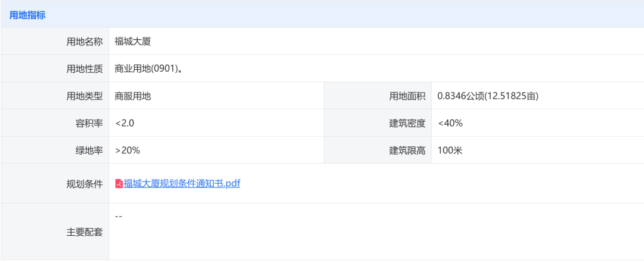Click the 100米 height limit value
This screenshot has height=262, width=644.
[x=450, y=150]
